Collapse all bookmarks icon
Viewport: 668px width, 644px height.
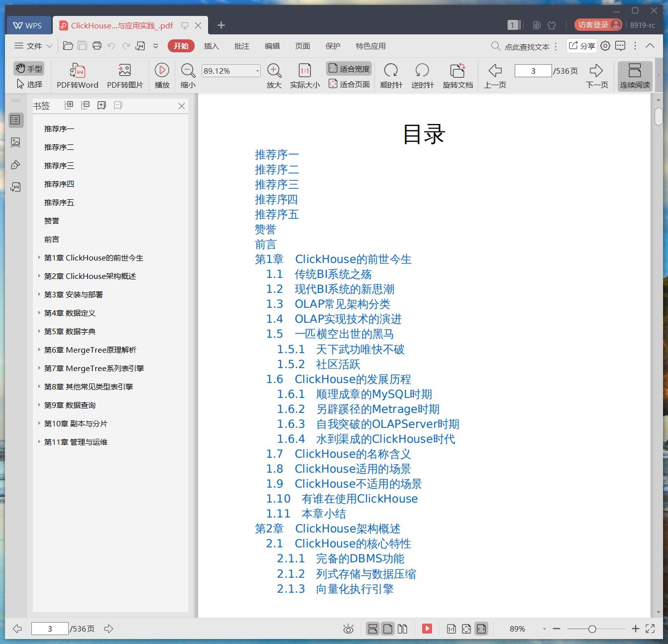pyautogui.click(x=86, y=105)
